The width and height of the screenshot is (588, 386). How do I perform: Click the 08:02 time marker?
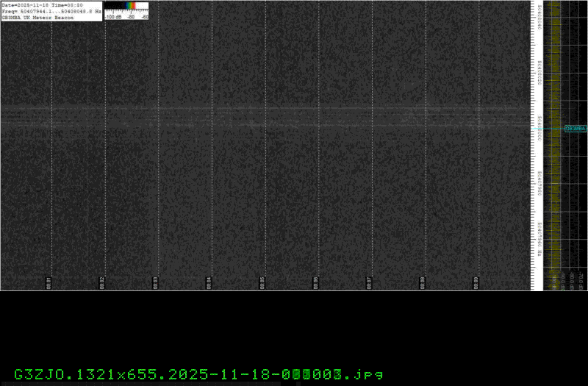pyautogui.click(x=102, y=282)
